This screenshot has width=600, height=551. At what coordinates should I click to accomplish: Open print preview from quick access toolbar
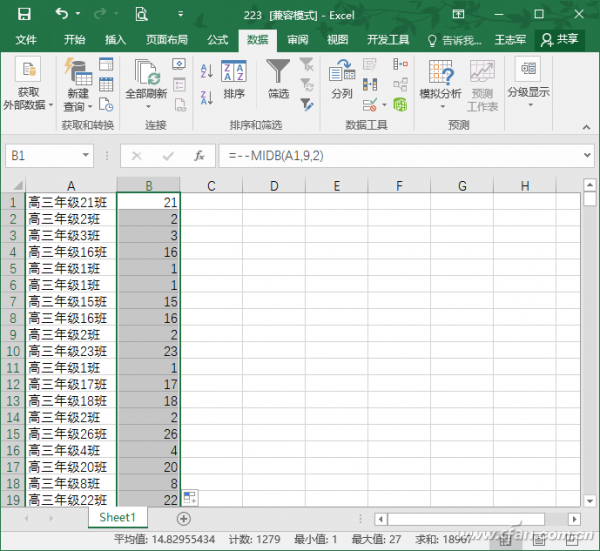141,15
